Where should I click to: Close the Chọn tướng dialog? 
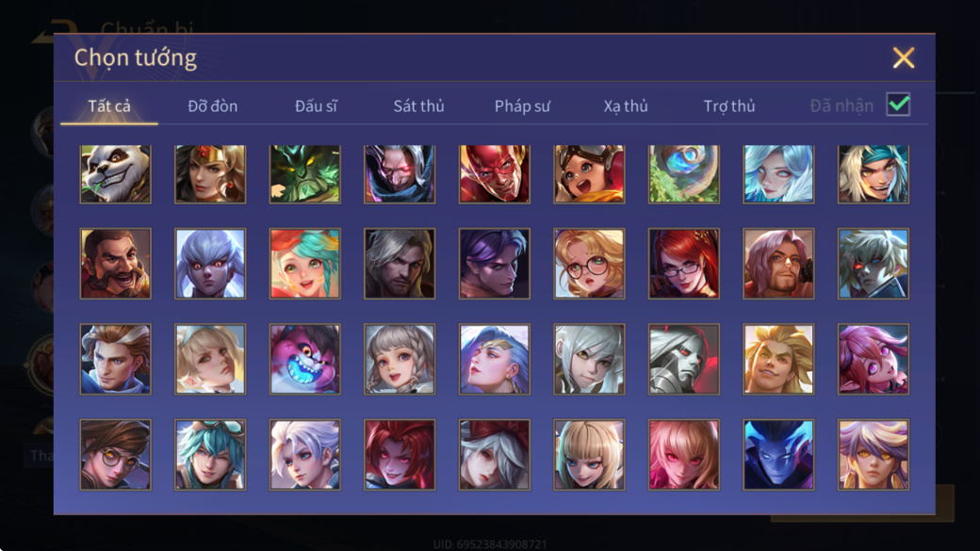click(x=903, y=57)
